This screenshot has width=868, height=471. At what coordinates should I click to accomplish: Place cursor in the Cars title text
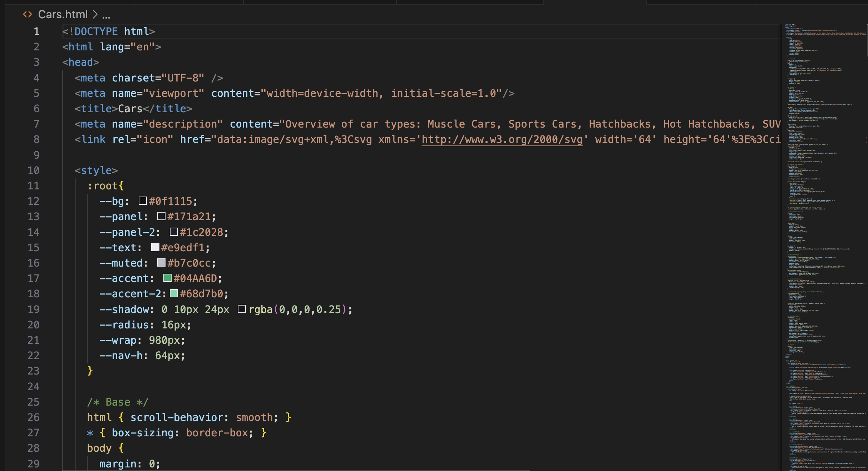tap(130, 109)
